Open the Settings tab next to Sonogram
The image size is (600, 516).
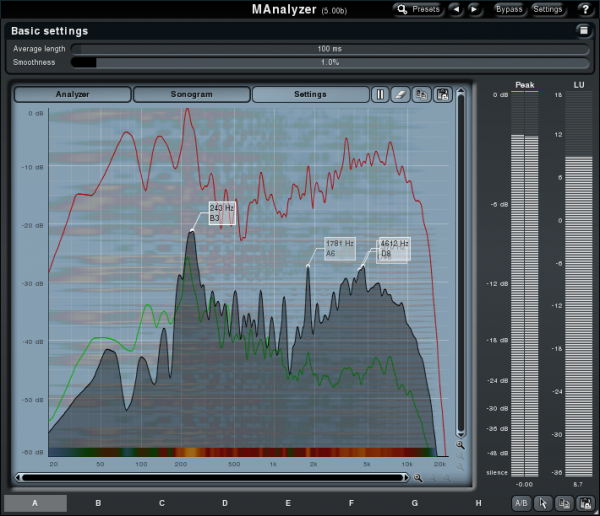pyautogui.click(x=309, y=94)
